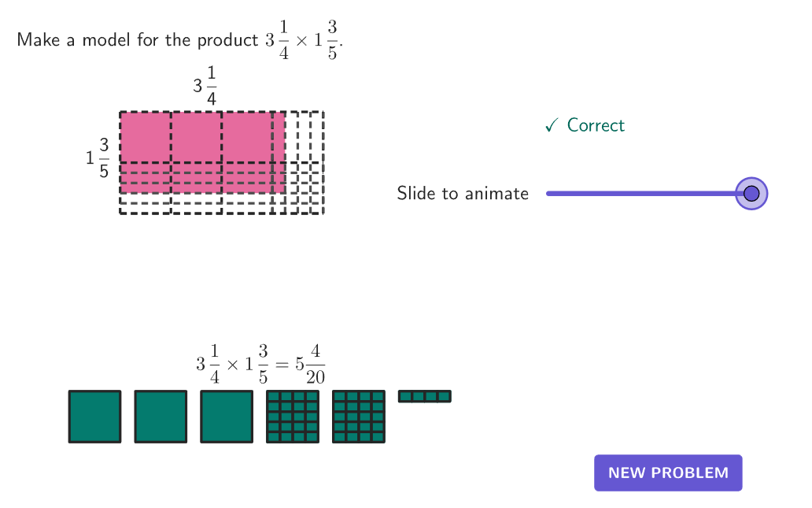Click the 'Correct' feedback text
The image size is (812, 508).
596,125
